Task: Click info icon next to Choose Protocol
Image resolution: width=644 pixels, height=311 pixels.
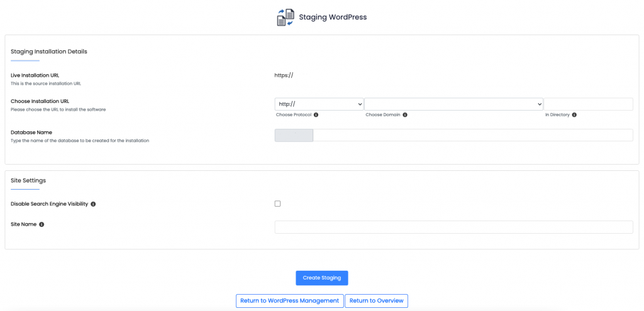Action: pos(316,115)
